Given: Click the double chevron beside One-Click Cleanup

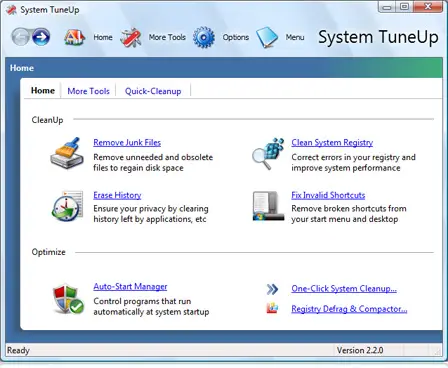Looking at the screenshot, I should tap(272, 289).
